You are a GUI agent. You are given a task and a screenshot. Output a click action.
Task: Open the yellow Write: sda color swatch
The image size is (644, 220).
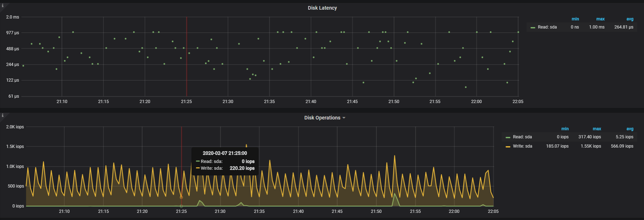pos(508,147)
